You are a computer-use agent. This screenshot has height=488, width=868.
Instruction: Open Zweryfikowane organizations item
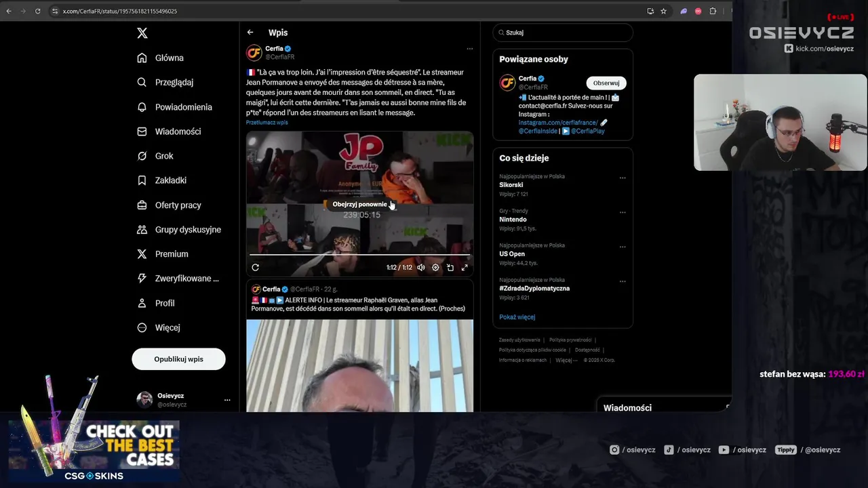[x=178, y=278]
